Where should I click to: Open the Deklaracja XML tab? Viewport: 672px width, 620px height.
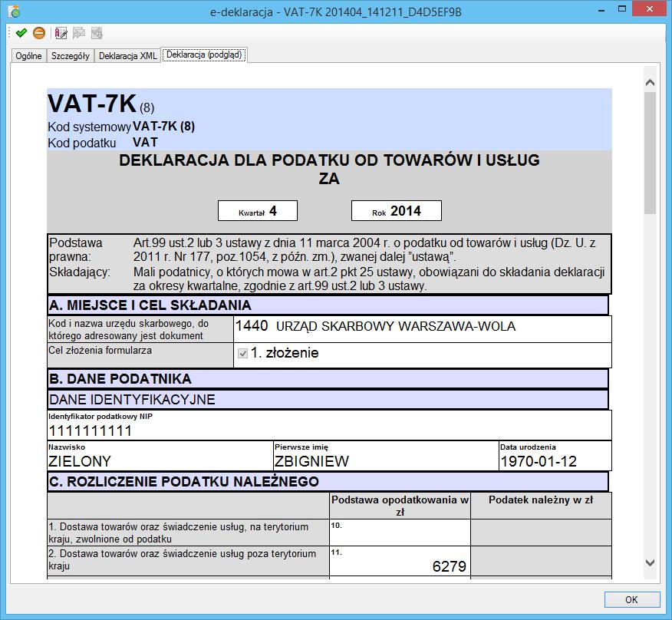[127, 56]
